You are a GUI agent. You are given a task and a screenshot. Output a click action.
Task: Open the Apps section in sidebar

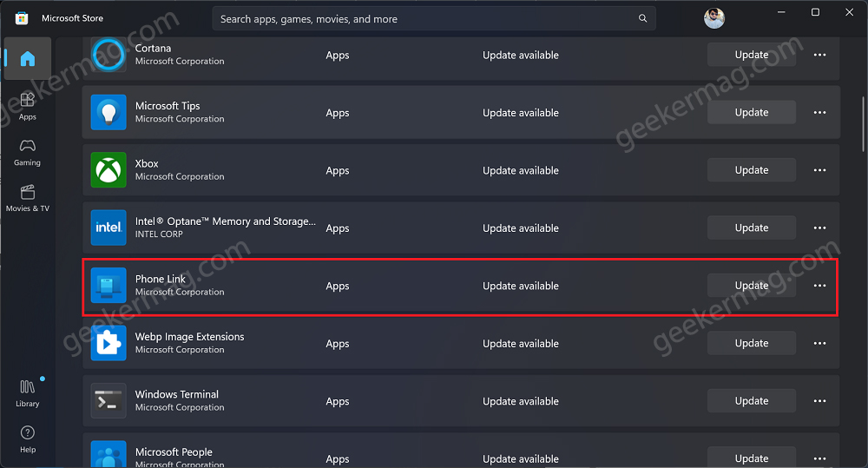point(28,106)
